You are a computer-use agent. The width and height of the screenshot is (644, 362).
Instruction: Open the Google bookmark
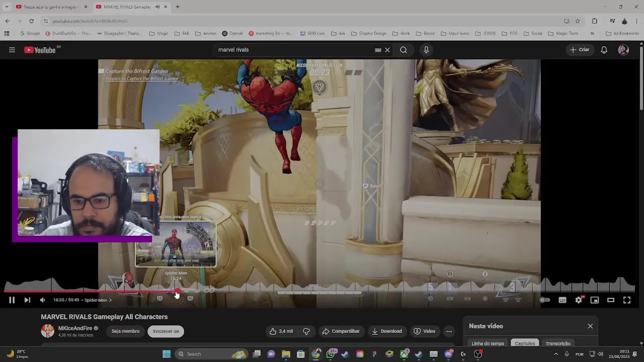(30, 34)
